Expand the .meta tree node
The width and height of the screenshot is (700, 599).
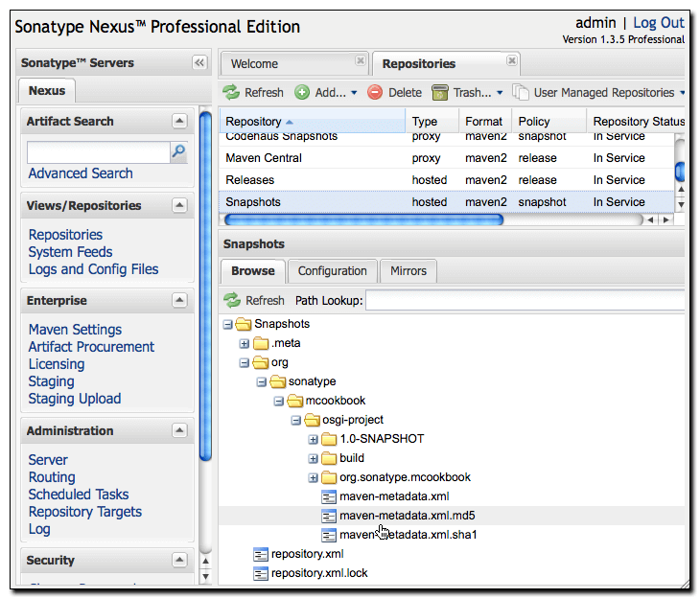[245, 344]
